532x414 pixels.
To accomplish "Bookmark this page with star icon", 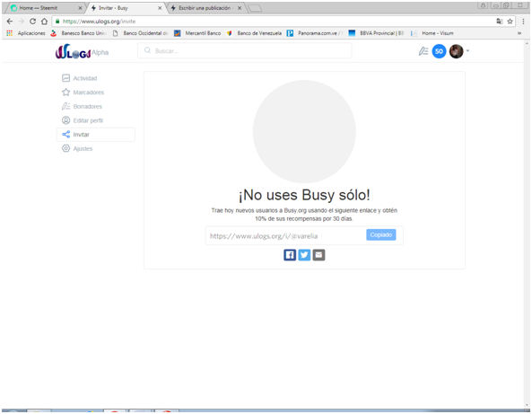I will [x=510, y=22].
